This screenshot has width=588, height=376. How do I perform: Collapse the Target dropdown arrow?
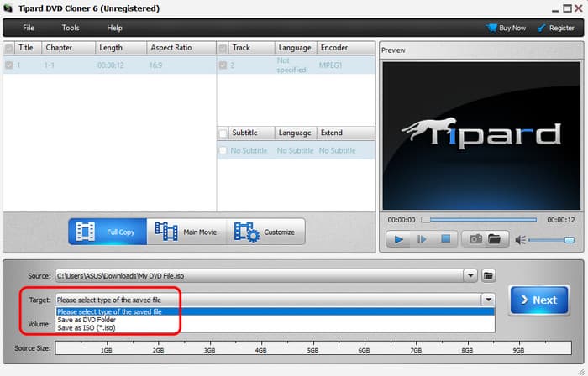coord(488,300)
